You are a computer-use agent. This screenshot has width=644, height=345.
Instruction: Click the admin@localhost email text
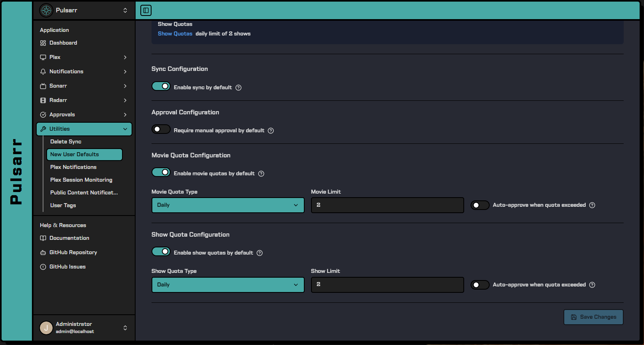pyautogui.click(x=75, y=332)
